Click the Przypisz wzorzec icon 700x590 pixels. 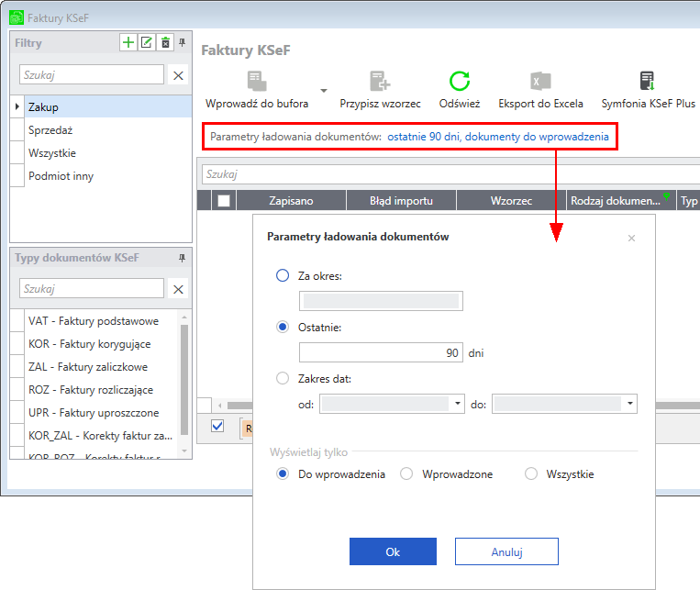coord(380,81)
